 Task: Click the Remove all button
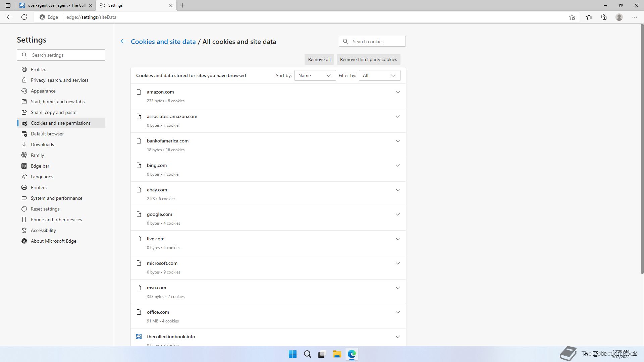[x=319, y=59]
